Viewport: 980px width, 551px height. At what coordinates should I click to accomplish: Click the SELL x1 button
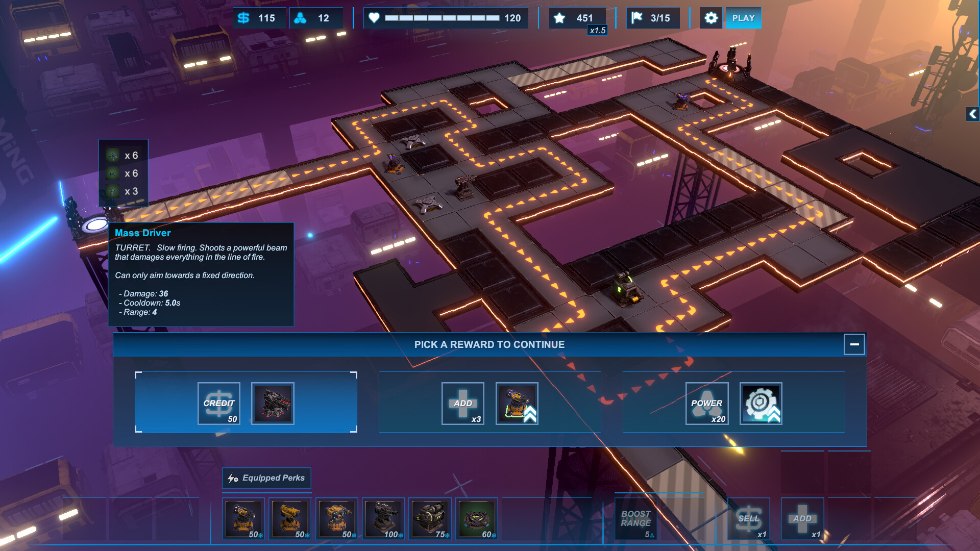point(749,518)
